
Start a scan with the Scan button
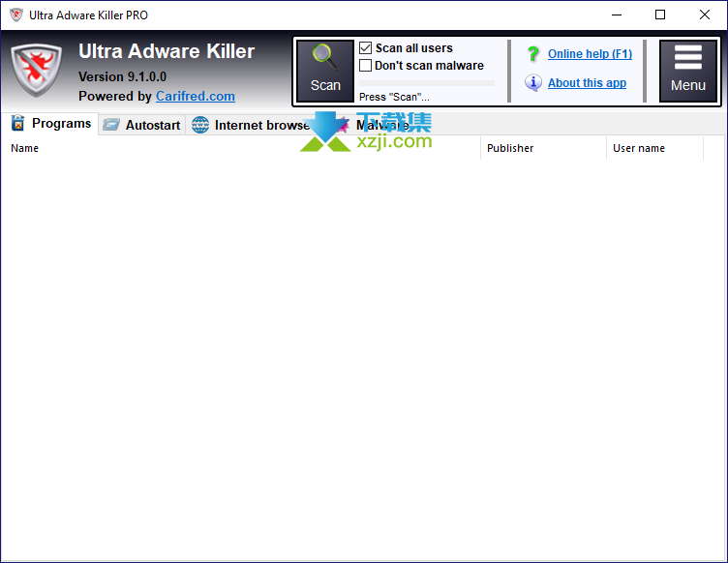[325, 71]
